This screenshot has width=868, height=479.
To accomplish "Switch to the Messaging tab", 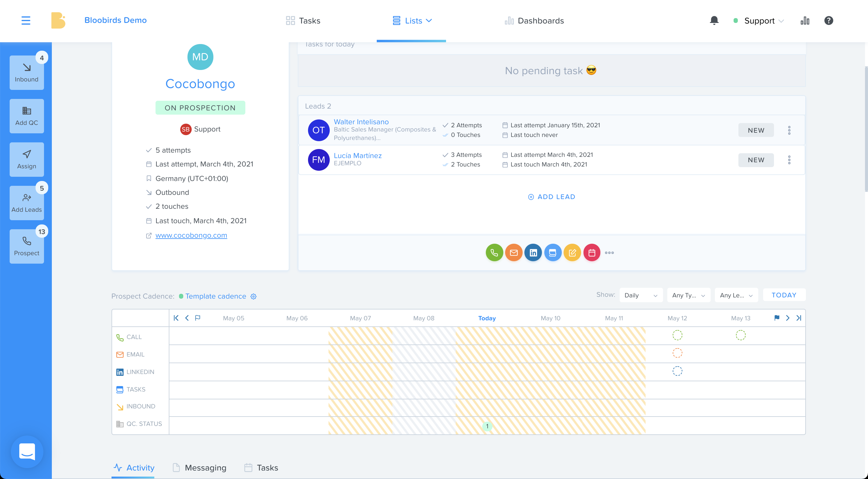I will pos(199,468).
